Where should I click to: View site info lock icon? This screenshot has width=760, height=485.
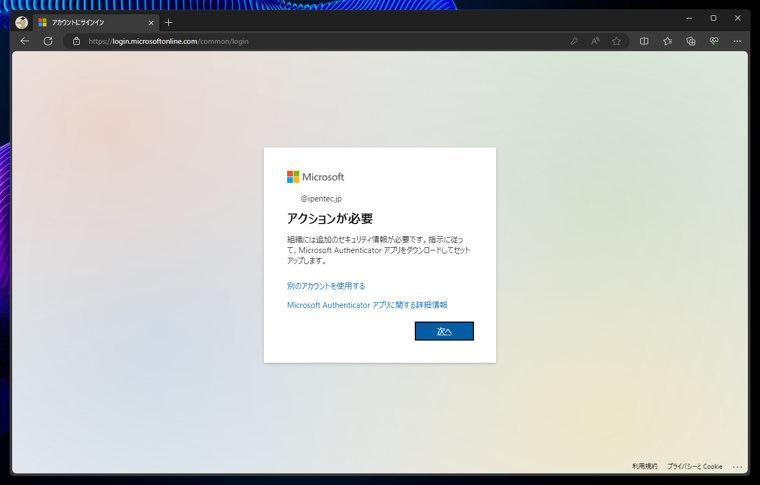point(77,41)
